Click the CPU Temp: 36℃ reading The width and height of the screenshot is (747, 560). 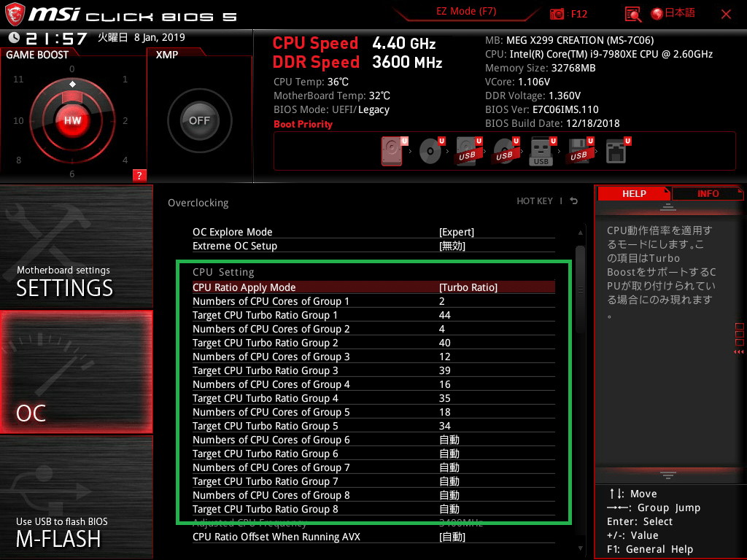pyautogui.click(x=311, y=82)
